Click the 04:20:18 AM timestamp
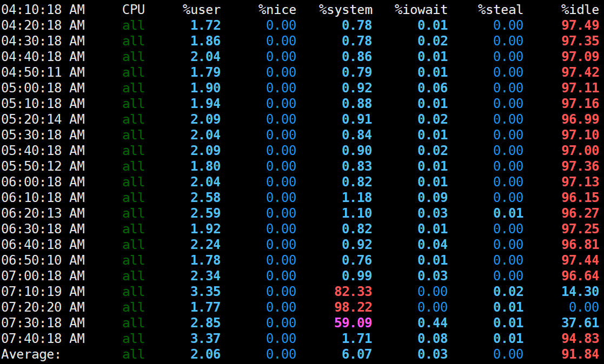604x364 pixels. [43, 25]
